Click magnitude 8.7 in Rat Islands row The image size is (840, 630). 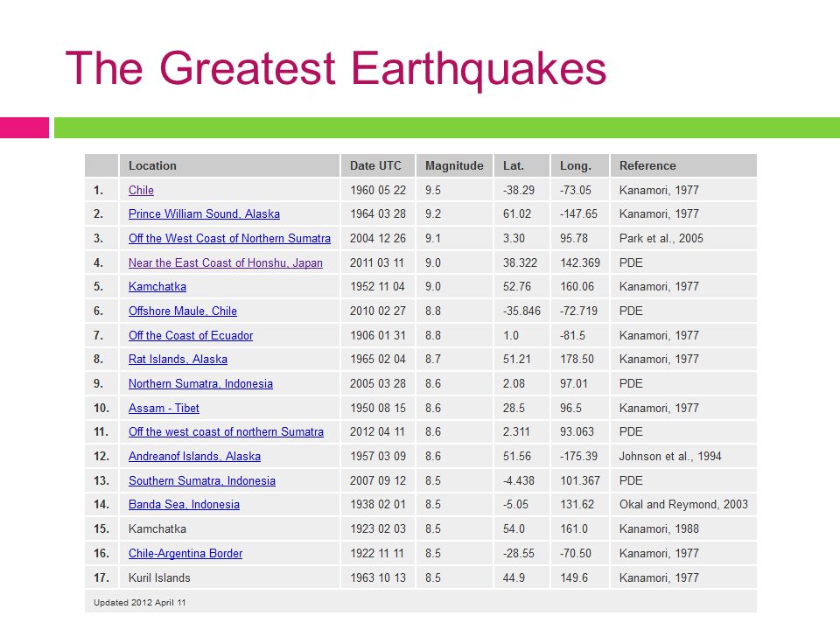(x=433, y=360)
